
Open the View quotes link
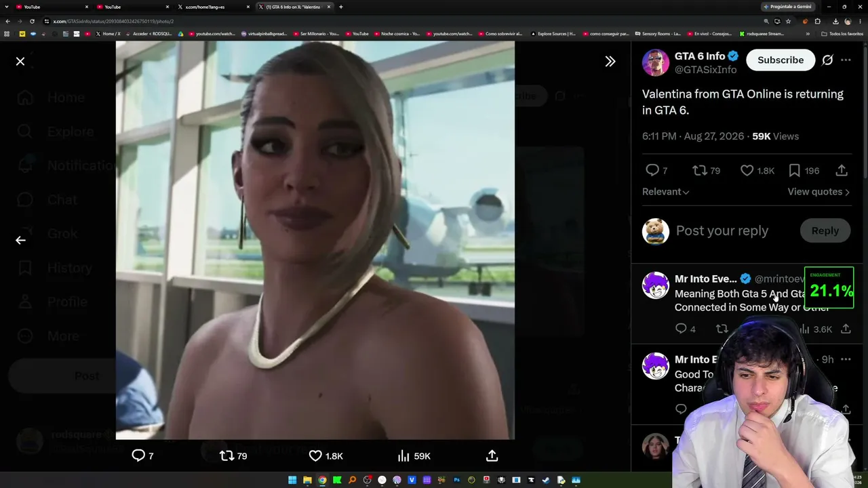tap(818, 192)
